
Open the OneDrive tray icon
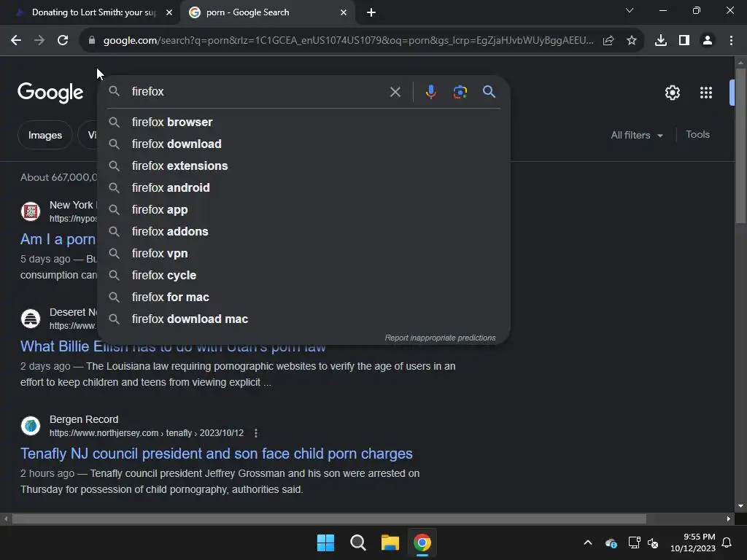611,542
